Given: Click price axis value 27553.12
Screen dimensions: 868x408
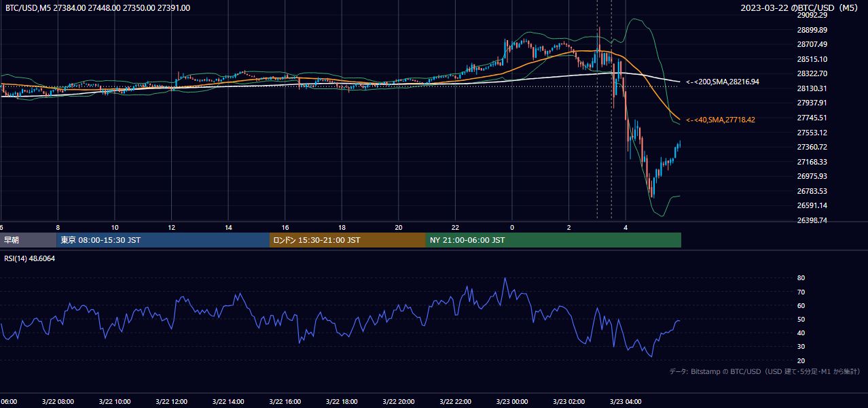Looking at the screenshot, I should click(x=812, y=133).
